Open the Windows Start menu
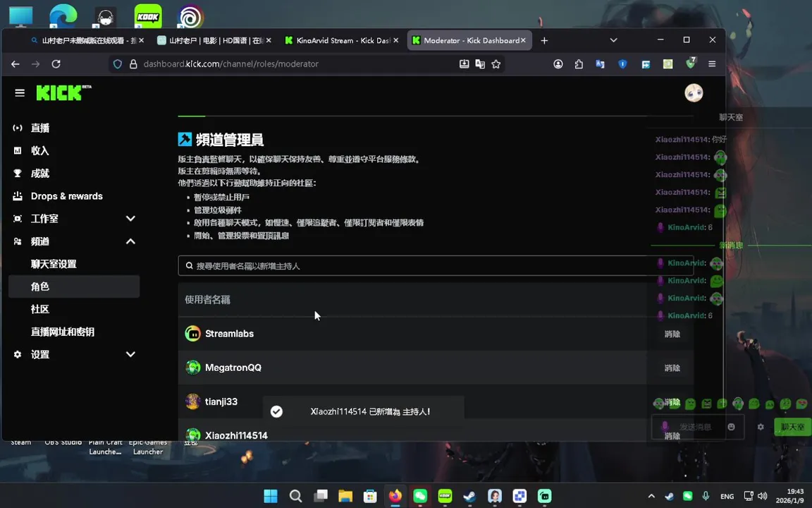Image resolution: width=812 pixels, height=508 pixels. point(271,496)
